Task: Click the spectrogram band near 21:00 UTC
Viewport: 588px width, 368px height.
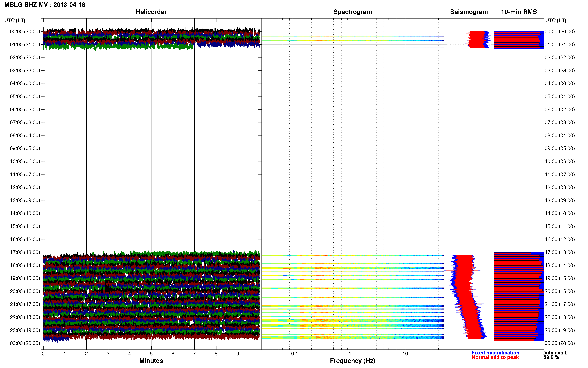Action: click(352, 306)
